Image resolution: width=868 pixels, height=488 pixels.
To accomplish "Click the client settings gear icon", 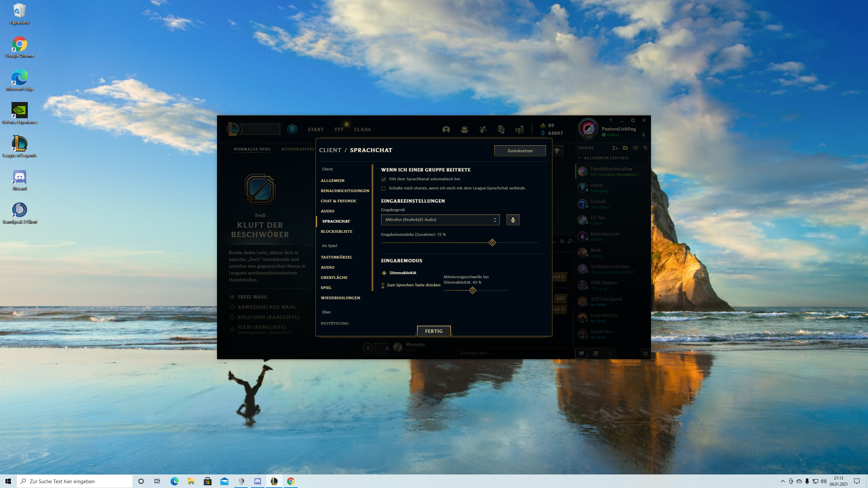I will tap(633, 120).
